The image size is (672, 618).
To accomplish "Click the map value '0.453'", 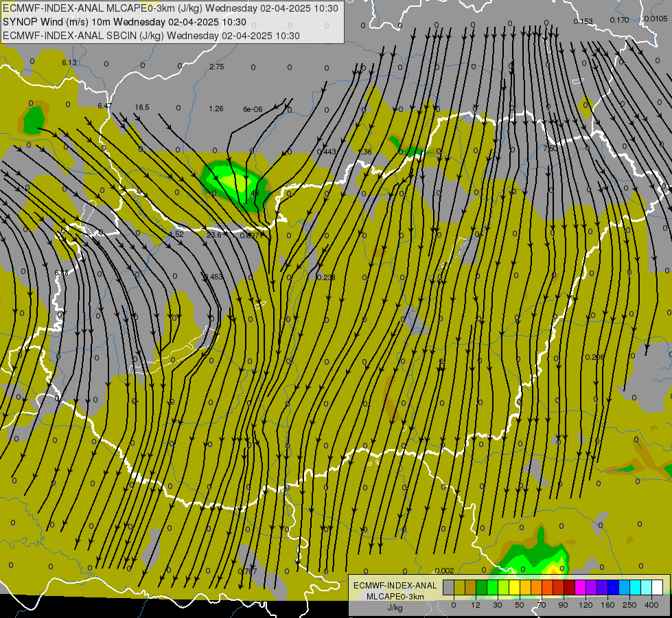I will click(x=213, y=277).
